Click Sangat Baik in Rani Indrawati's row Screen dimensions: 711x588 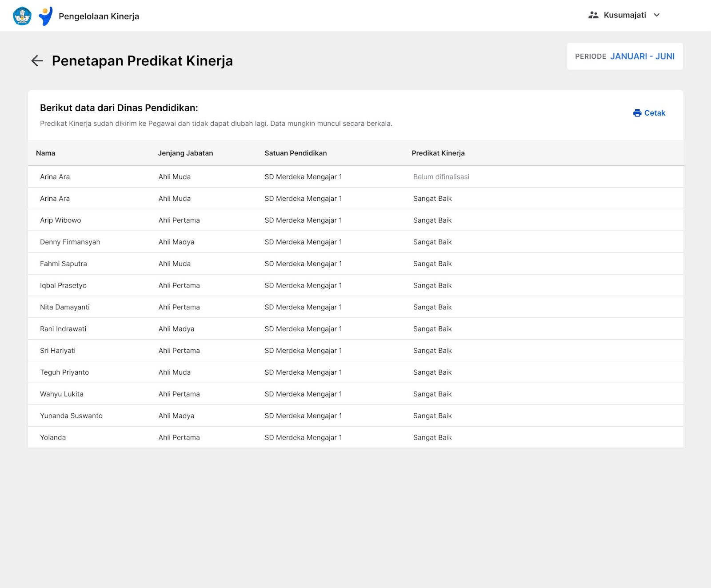(x=432, y=329)
